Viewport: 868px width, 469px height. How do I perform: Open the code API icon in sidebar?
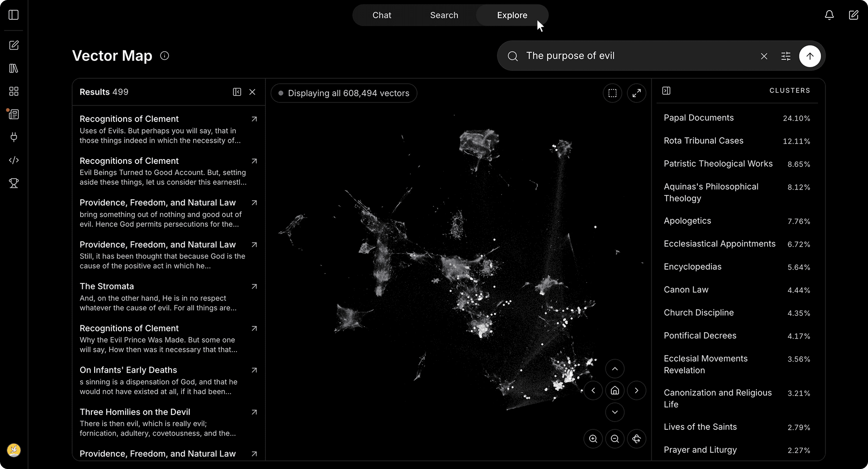pos(14,160)
